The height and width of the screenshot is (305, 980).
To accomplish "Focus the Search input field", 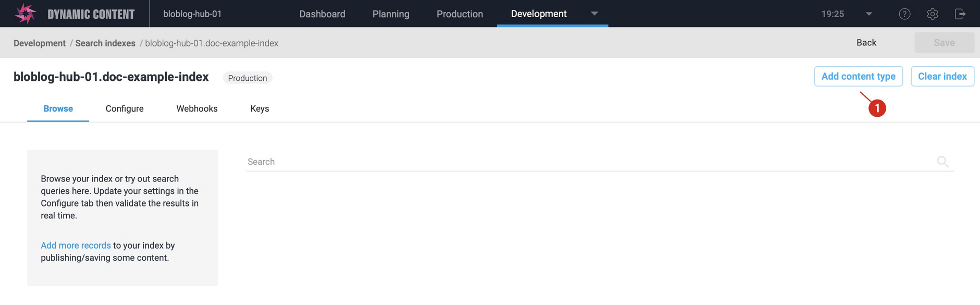I will tap(599, 162).
